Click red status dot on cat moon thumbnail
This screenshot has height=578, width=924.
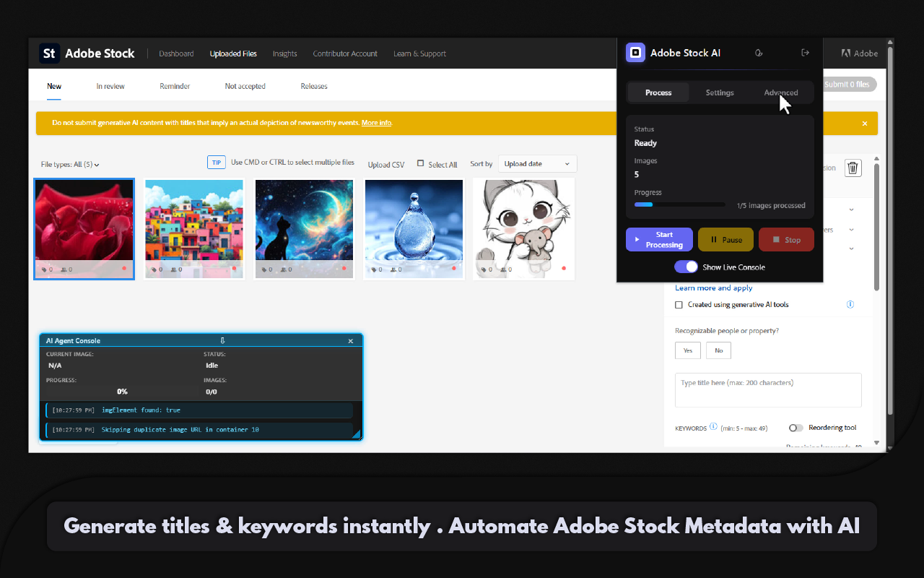(x=344, y=268)
